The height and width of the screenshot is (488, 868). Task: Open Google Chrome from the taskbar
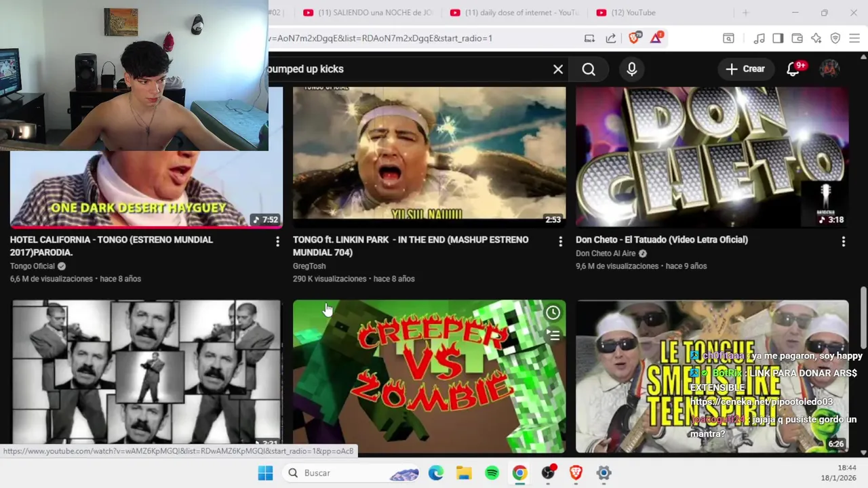(x=519, y=473)
